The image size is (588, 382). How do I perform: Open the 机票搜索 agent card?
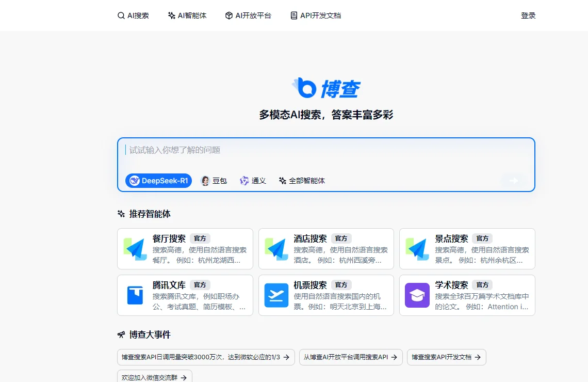(x=326, y=295)
